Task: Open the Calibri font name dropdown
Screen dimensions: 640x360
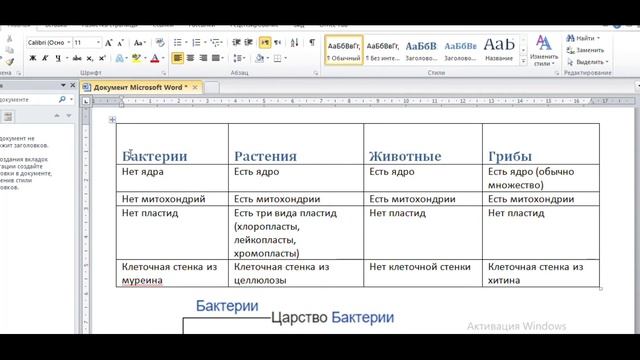Action: (x=69, y=42)
